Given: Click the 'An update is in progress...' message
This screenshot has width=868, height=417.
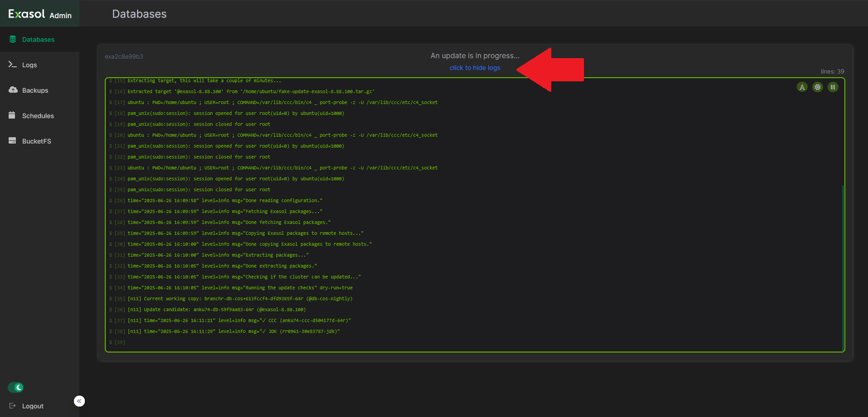Looking at the screenshot, I should click(x=475, y=55).
